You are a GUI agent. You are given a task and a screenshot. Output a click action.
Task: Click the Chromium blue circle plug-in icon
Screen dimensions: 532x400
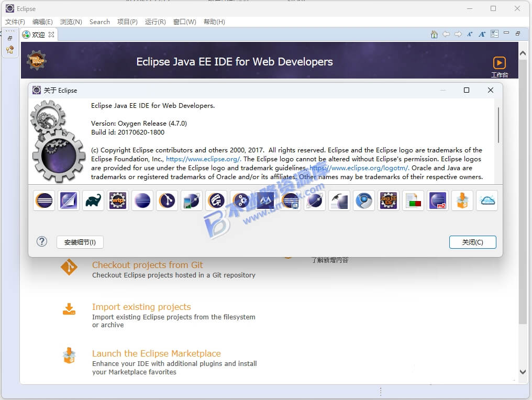pos(364,201)
